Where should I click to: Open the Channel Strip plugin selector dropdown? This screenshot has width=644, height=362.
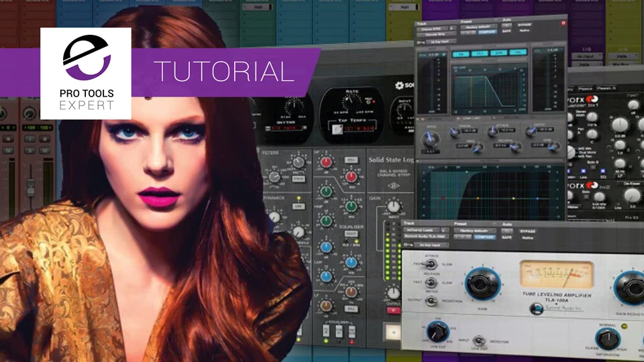pyautogui.click(x=437, y=34)
